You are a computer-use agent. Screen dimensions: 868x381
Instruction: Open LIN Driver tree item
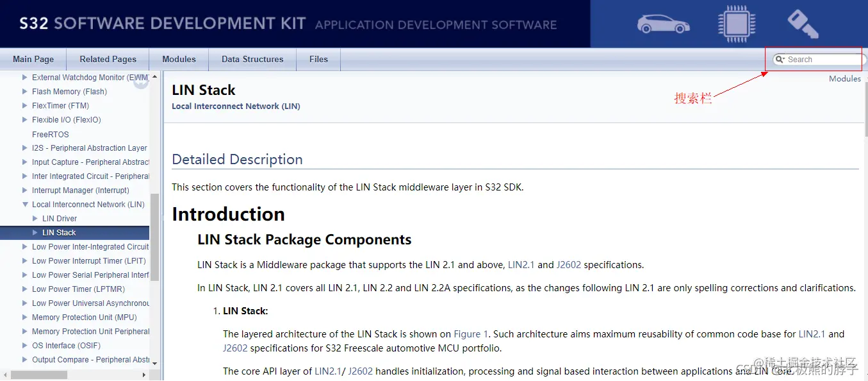pos(60,219)
